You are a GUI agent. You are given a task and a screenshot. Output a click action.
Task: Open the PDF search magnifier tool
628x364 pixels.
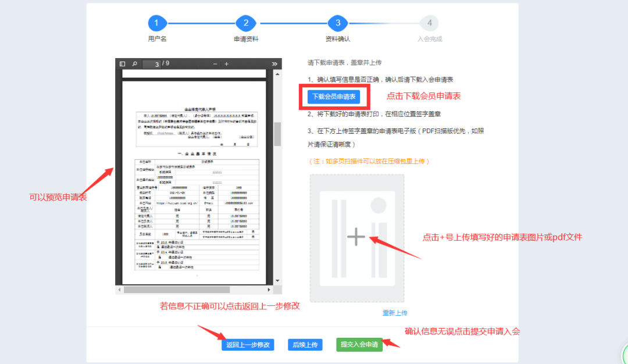click(x=135, y=63)
